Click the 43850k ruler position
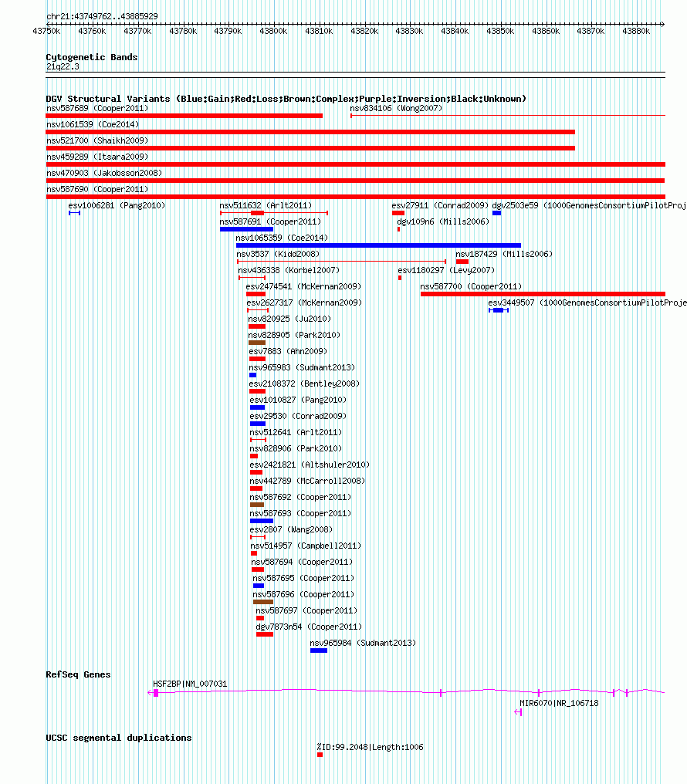 click(x=500, y=31)
